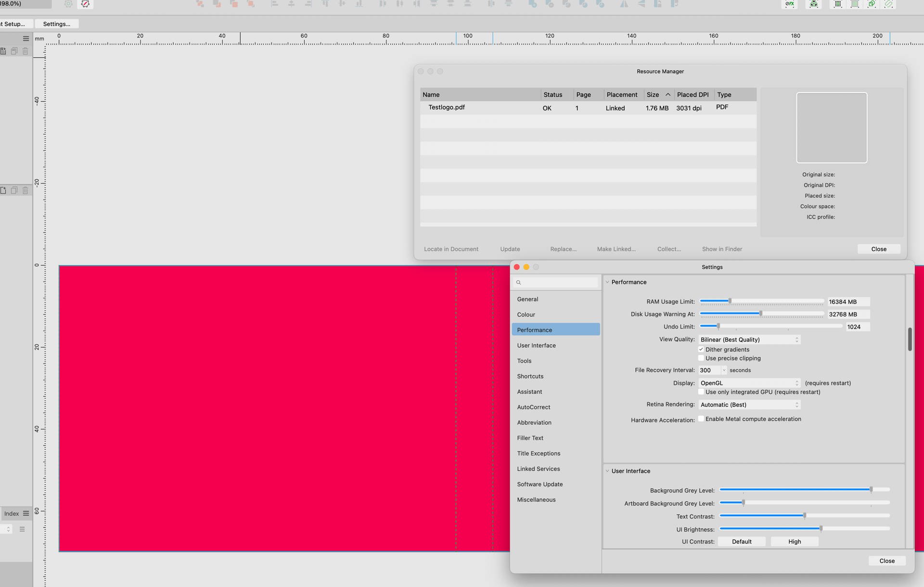Screen dimensions: 924x587
Task: Select the Testlogo.pdf row
Action: (588, 108)
